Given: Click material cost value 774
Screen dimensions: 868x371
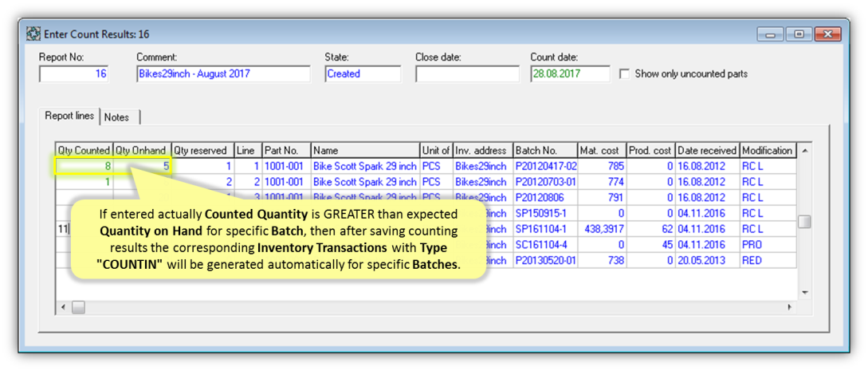Looking at the screenshot, I should coord(602,181).
